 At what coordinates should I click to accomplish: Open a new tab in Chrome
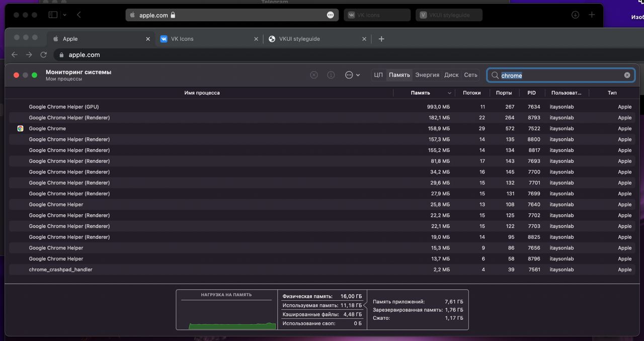point(381,39)
